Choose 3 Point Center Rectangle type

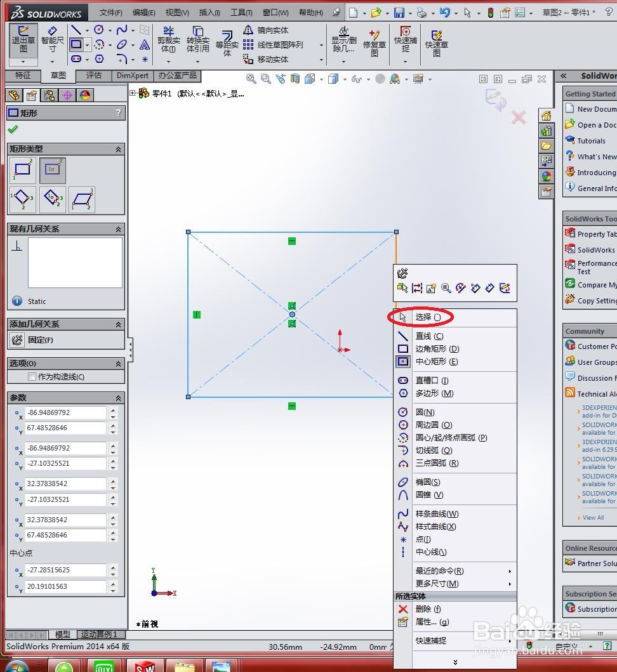(52, 199)
